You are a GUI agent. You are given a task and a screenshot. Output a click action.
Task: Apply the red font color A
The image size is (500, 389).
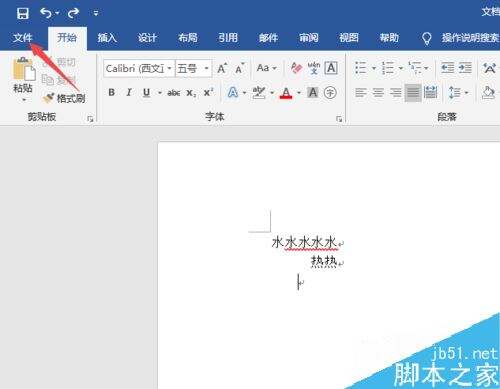pos(286,92)
